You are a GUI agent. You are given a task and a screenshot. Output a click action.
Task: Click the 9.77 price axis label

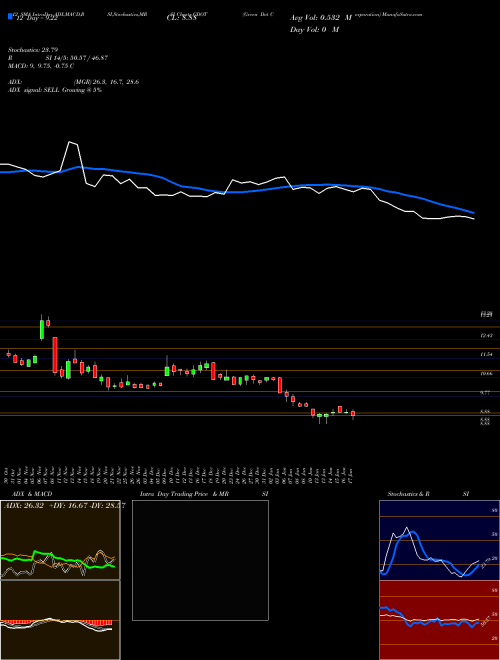[485, 393]
